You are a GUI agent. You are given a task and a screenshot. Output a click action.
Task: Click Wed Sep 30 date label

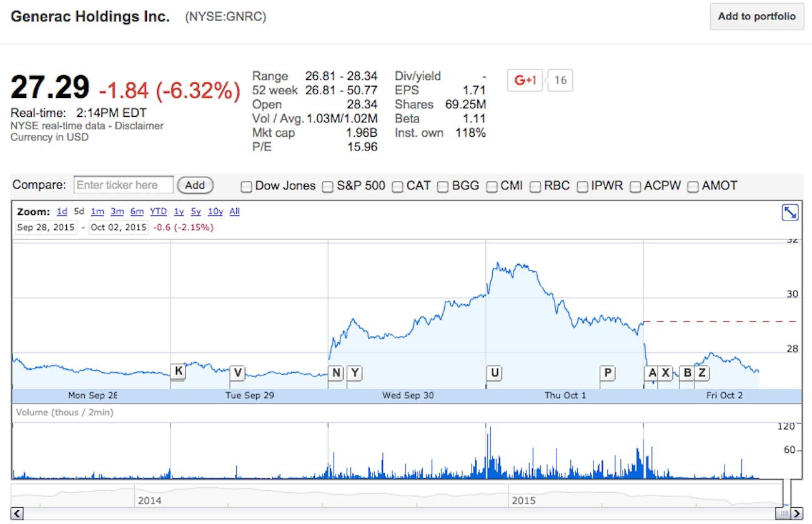[x=408, y=395]
